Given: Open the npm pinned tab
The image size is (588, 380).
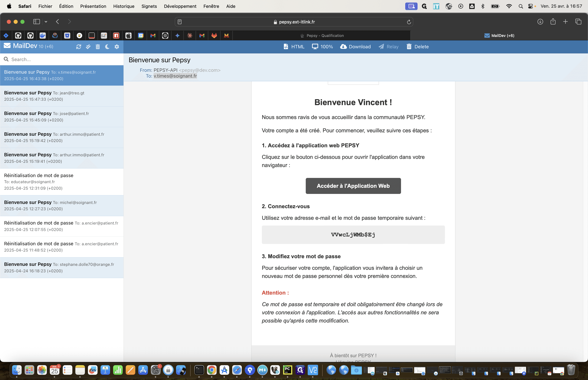Looking at the screenshot, I should click(116, 36).
